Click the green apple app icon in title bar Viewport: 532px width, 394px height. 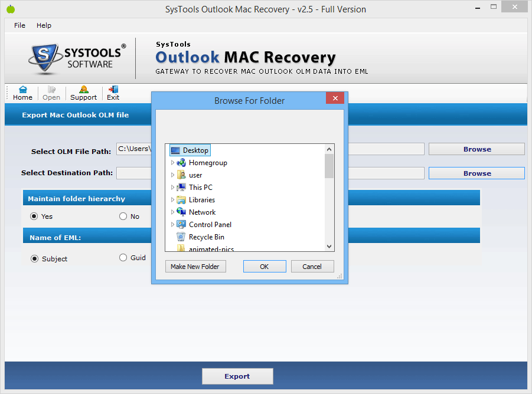[11, 9]
